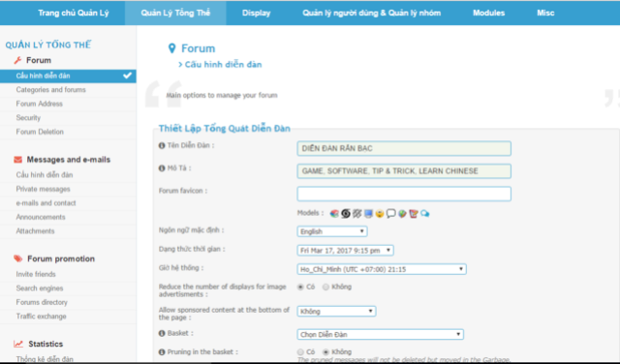Viewport: 620px width, 364px height.
Task: Open Security settings in sidebar
Action: coord(28,118)
